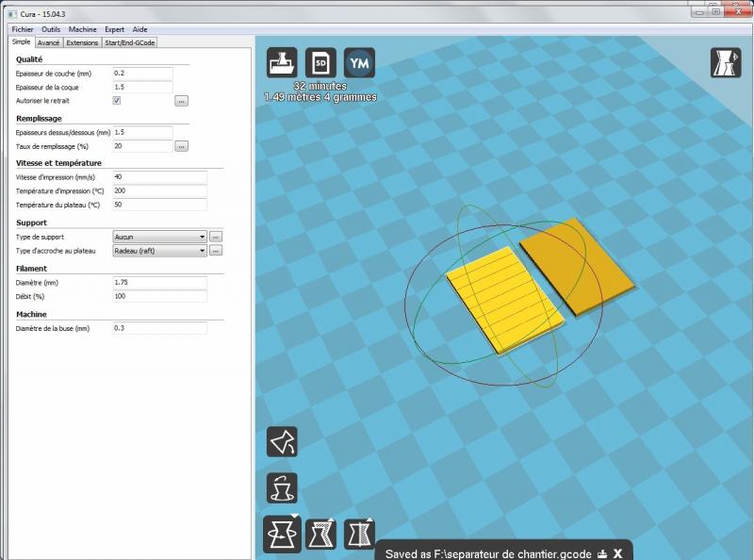Eject the drive from the saved notification

coord(601,553)
